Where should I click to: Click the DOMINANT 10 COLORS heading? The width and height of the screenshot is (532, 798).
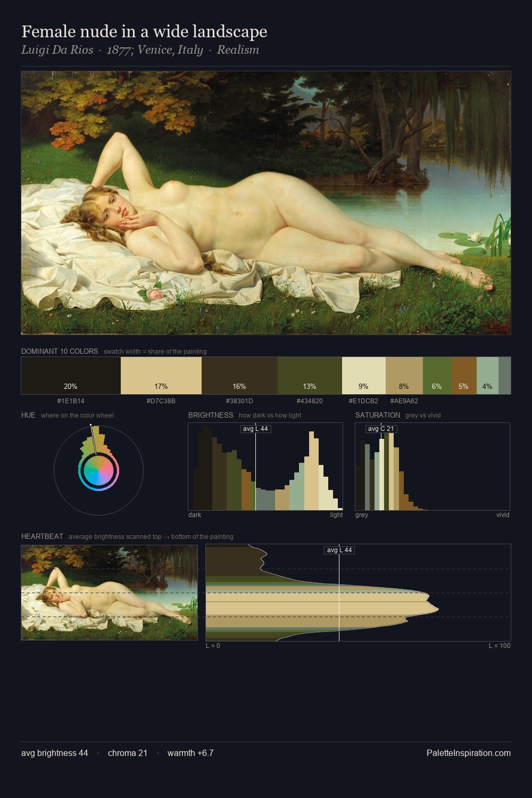pyautogui.click(x=60, y=352)
